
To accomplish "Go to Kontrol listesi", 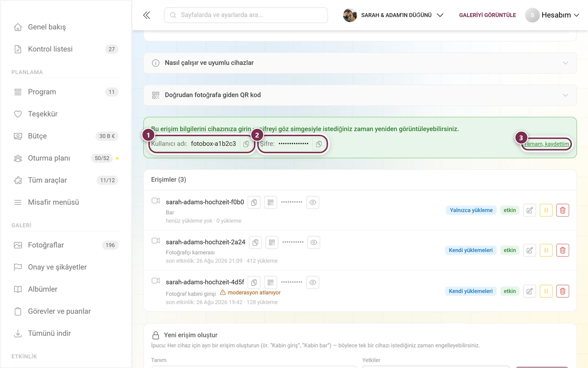I will pos(66,49).
